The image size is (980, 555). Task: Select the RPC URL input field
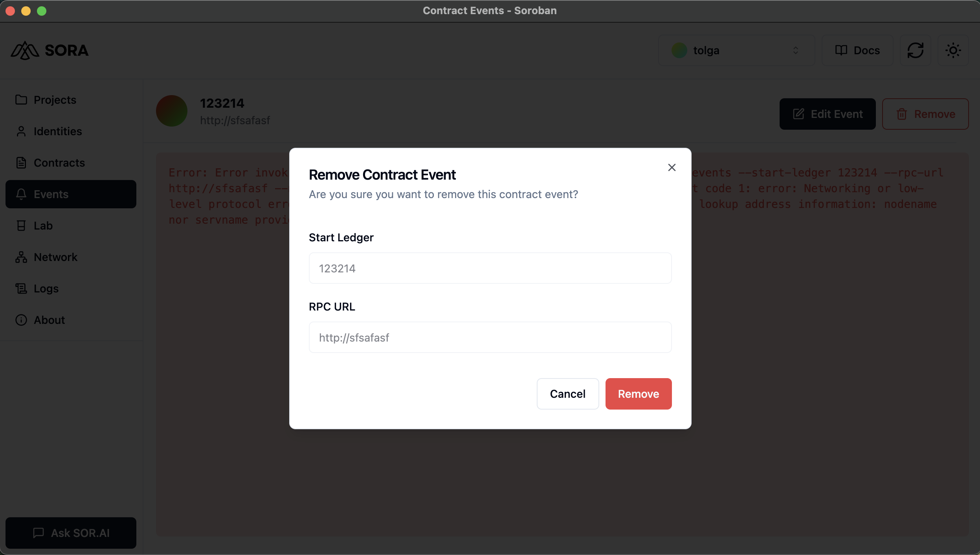click(x=490, y=338)
